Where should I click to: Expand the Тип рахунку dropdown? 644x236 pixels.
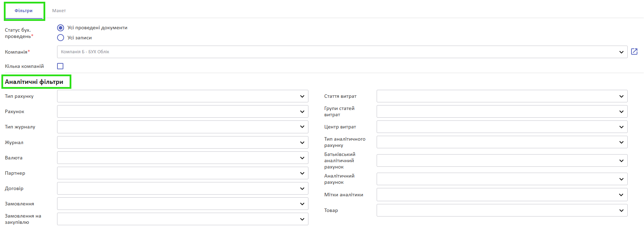point(183,96)
